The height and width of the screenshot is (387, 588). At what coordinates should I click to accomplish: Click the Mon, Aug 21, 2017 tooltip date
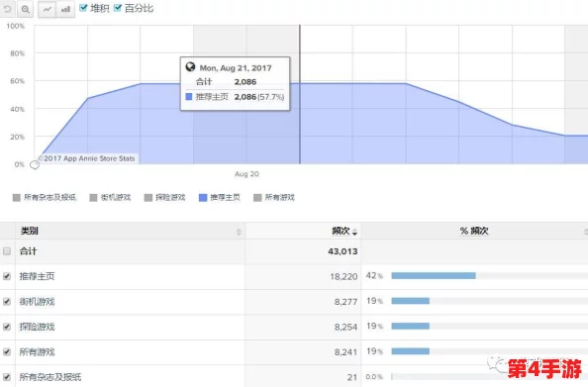click(x=236, y=68)
